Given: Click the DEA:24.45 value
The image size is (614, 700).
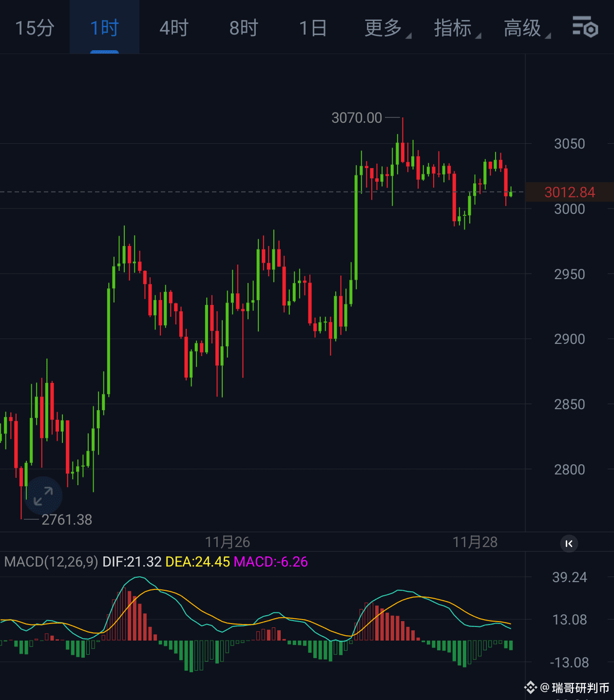Looking at the screenshot, I should pyautogui.click(x=198, y=562).
